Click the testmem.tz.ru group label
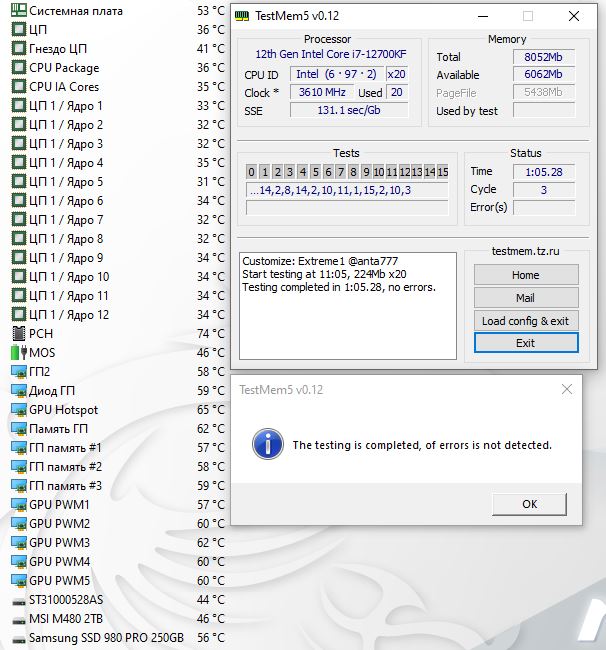 (526, 251)
